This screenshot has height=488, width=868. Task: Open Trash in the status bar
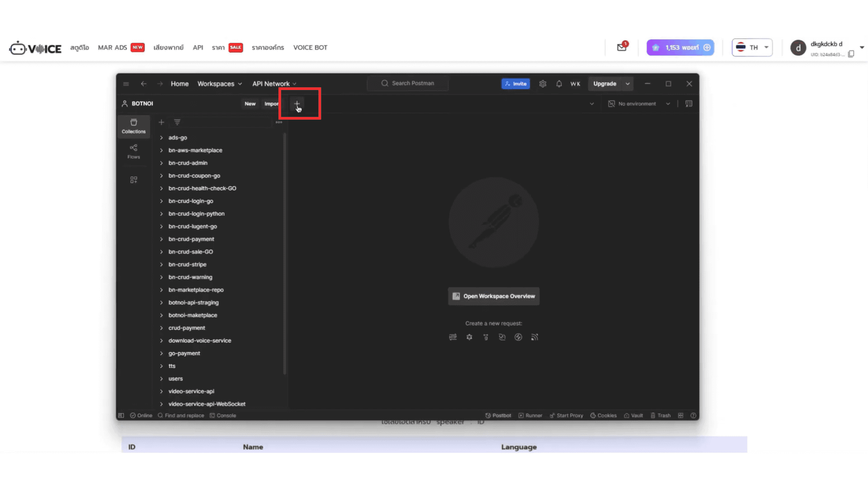tap(660, 415)
